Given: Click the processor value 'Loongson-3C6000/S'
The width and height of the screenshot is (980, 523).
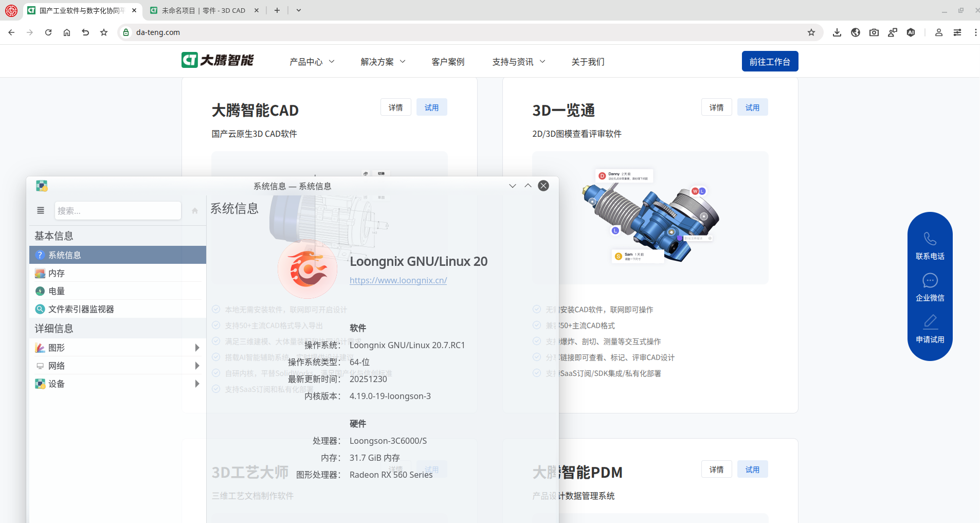Looking at the screenshot, I should coord(388,441).
